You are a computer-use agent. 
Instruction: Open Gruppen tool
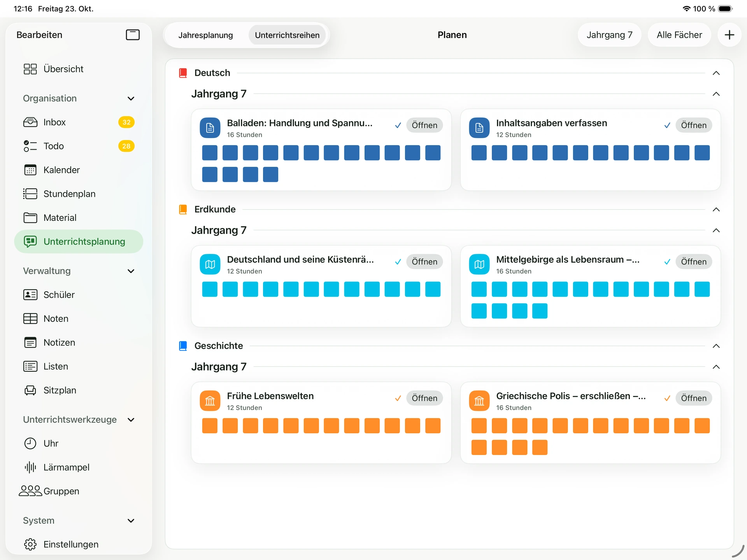click(x=79, y=491)
